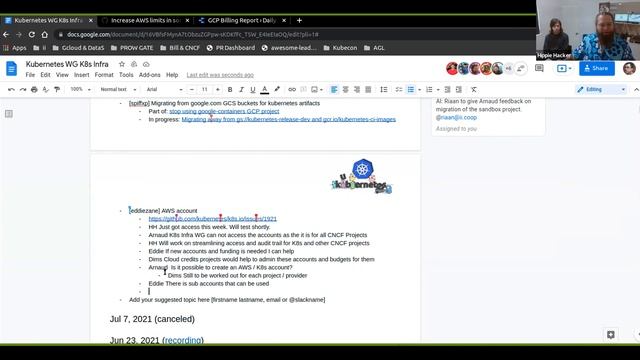The height and width of the screenshot is (360, 640).
Task: Set left text alignment
Action: point(334,89)
